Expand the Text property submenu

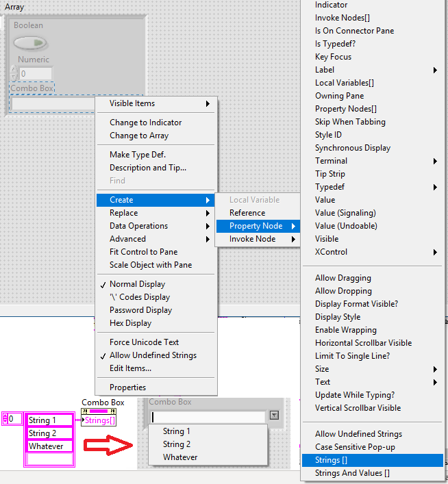pos(372,382)
